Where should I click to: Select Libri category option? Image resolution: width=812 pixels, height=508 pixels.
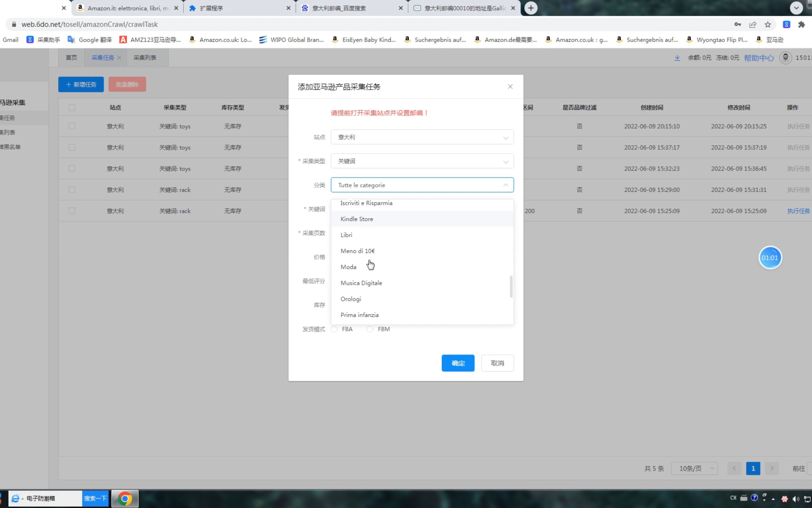click(422, 235)
